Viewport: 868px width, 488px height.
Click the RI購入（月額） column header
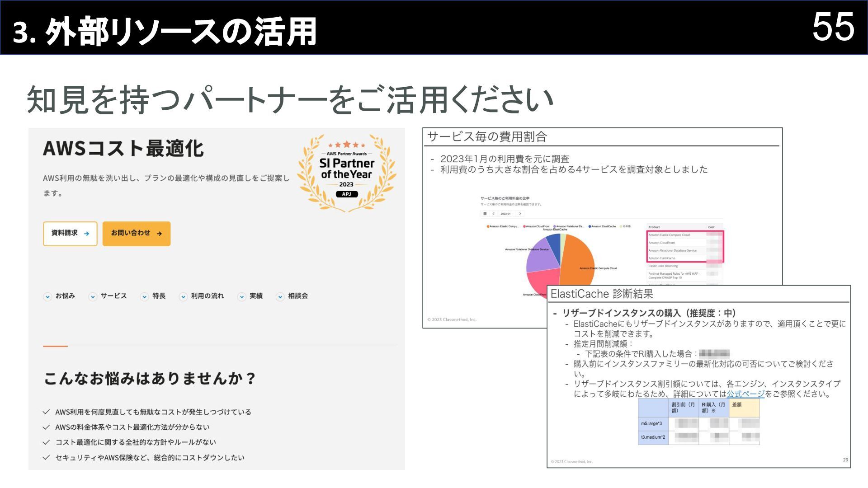(714, 408)
